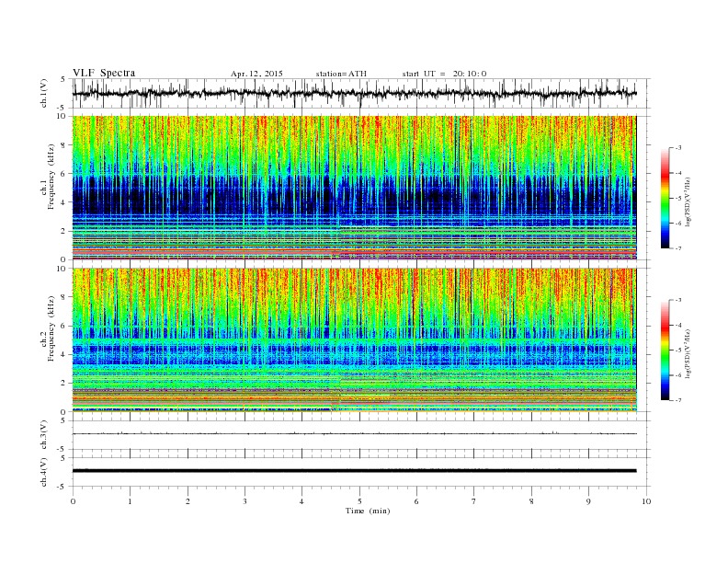Click the "-3" value on ch.1 color bar

677,148
